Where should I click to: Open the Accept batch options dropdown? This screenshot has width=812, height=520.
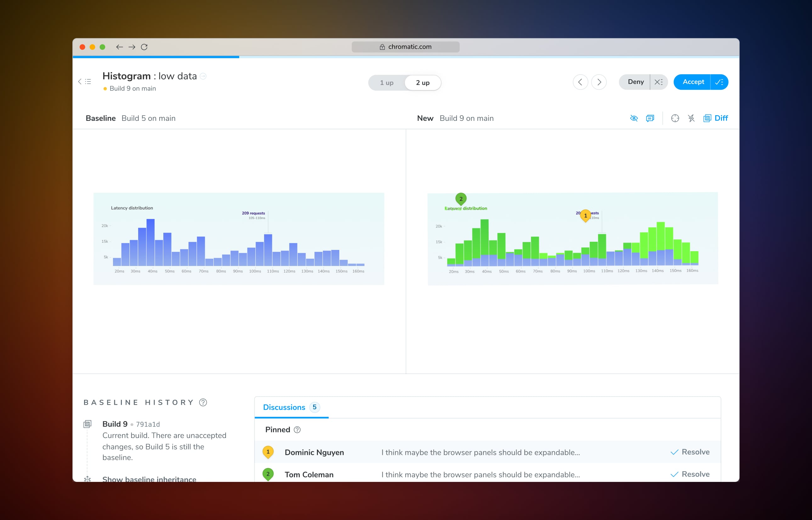coord(719,82)
